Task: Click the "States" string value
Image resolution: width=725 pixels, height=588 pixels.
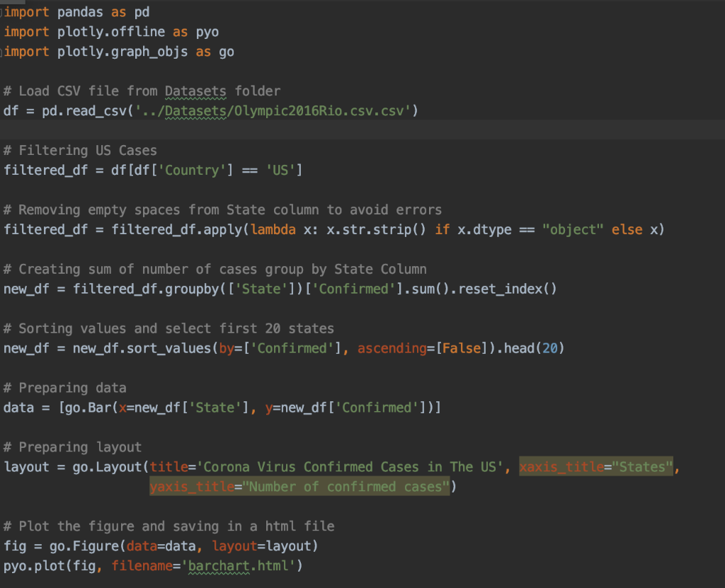Action: click(x=642, y=467)
